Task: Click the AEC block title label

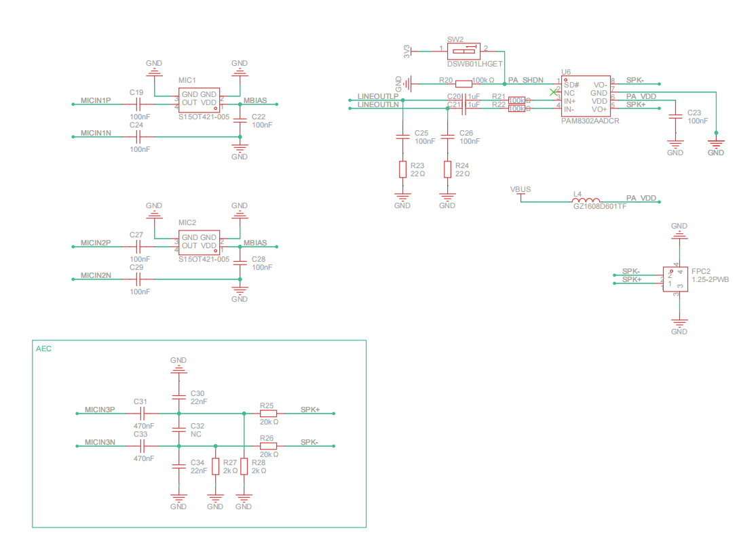Action: [43, 349]
